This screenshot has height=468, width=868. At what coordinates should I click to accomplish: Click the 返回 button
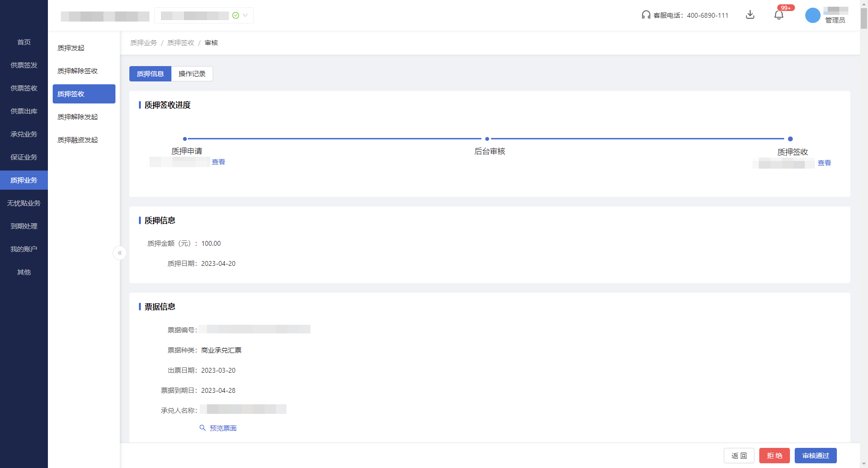pyautogui.click(x=739, y=456)
